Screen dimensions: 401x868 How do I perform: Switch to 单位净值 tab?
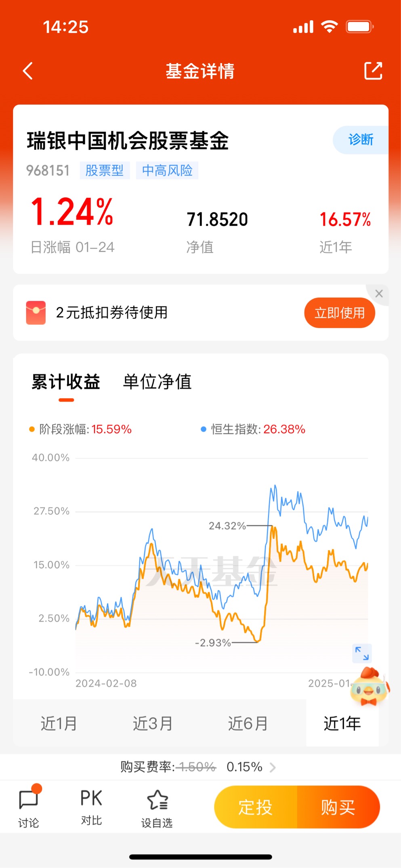157,382
